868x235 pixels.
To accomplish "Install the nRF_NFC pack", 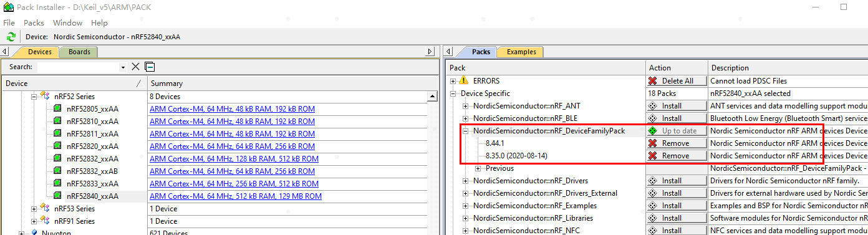I will (677, 230).
